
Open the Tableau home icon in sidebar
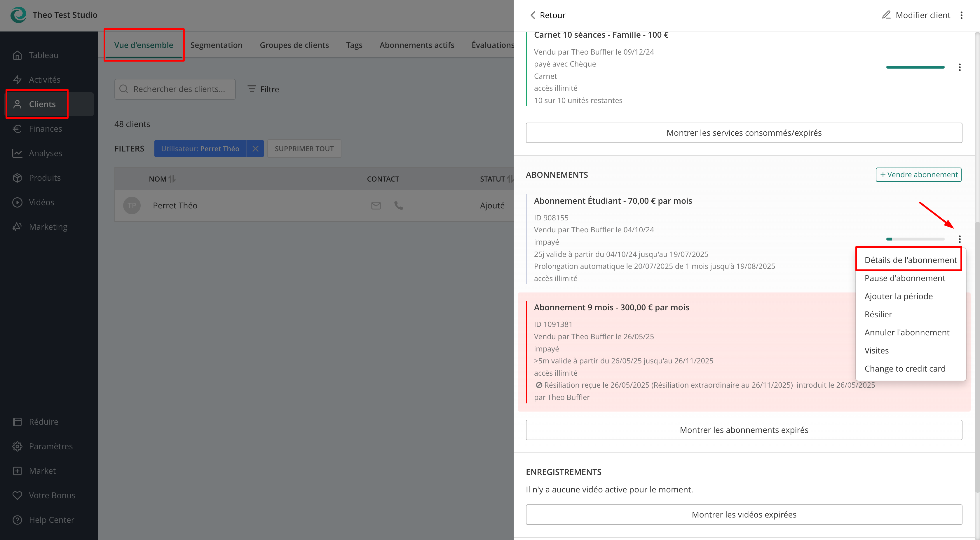click(17, 55)
